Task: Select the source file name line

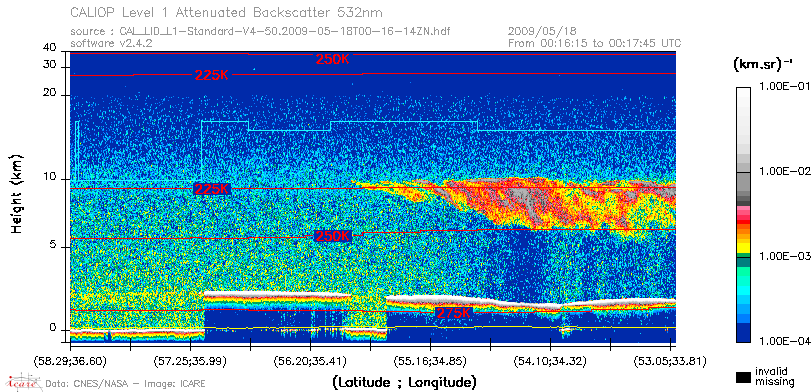Action: [x=260, y=32]
